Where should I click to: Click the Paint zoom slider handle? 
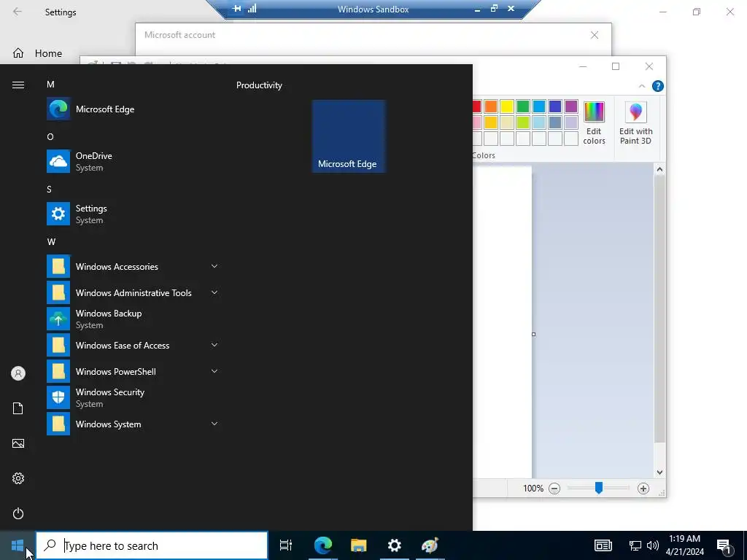[x=599, y=488]
